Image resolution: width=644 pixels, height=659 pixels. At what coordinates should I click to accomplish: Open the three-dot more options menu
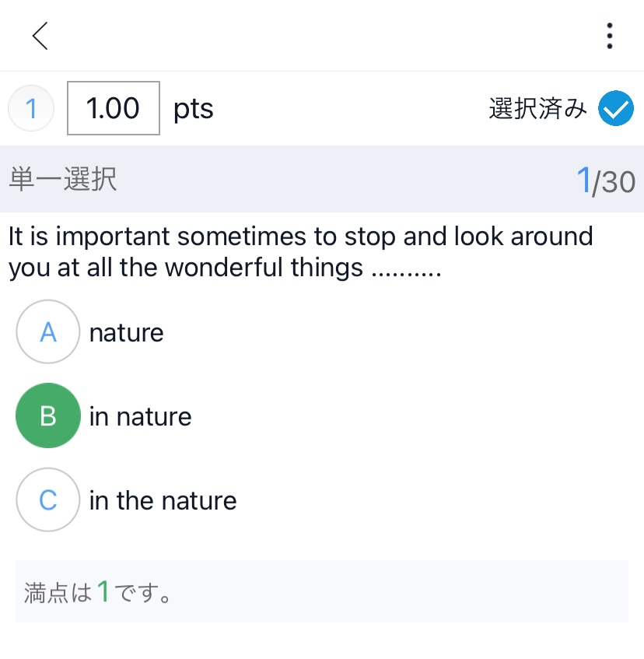(609, 36)
